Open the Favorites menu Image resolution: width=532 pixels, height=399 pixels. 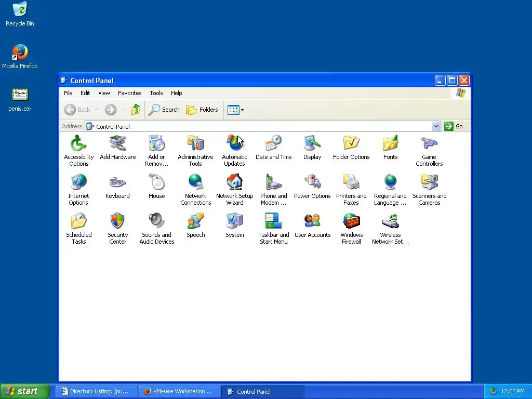129,93
